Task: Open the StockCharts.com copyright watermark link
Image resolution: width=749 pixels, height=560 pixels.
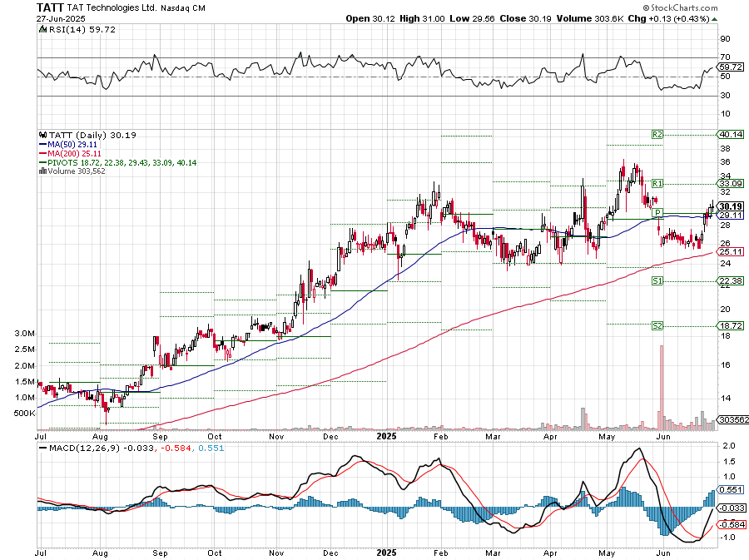Action: [x=680, y=7]
